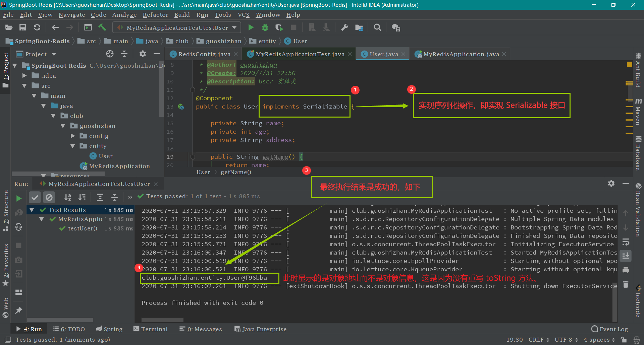The width and height of the screenshot is (644, 345).
Task: Click the green Run button in toolbar
Action: 251,27
